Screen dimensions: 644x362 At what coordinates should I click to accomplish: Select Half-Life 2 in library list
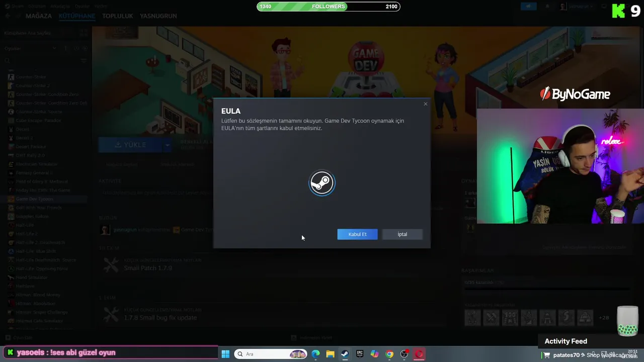(x=27, y=234)
